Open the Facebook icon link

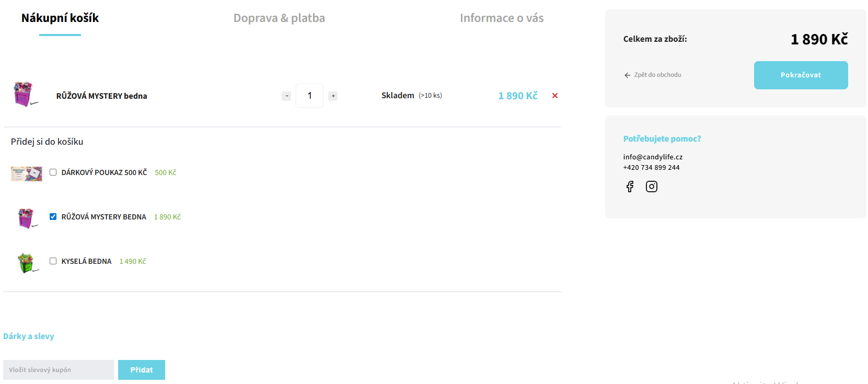pyautogui.click(x=630, y=187)
